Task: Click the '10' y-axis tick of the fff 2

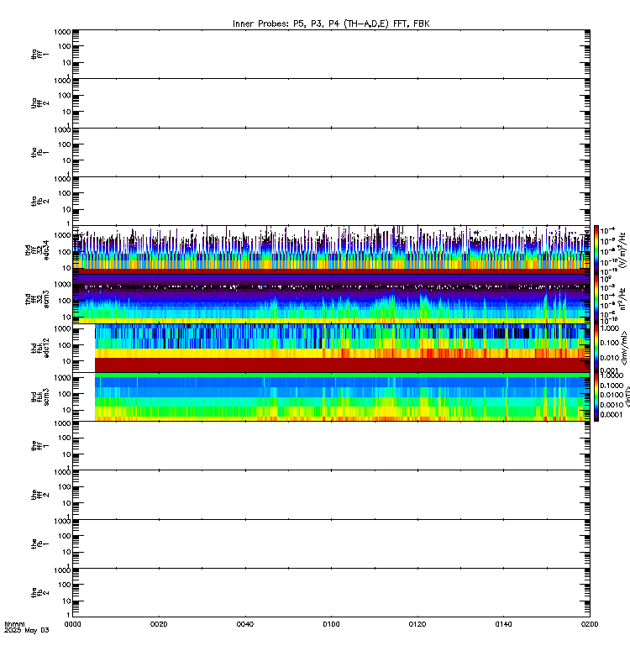Action: pyautogui.click(x=66, y=503)
